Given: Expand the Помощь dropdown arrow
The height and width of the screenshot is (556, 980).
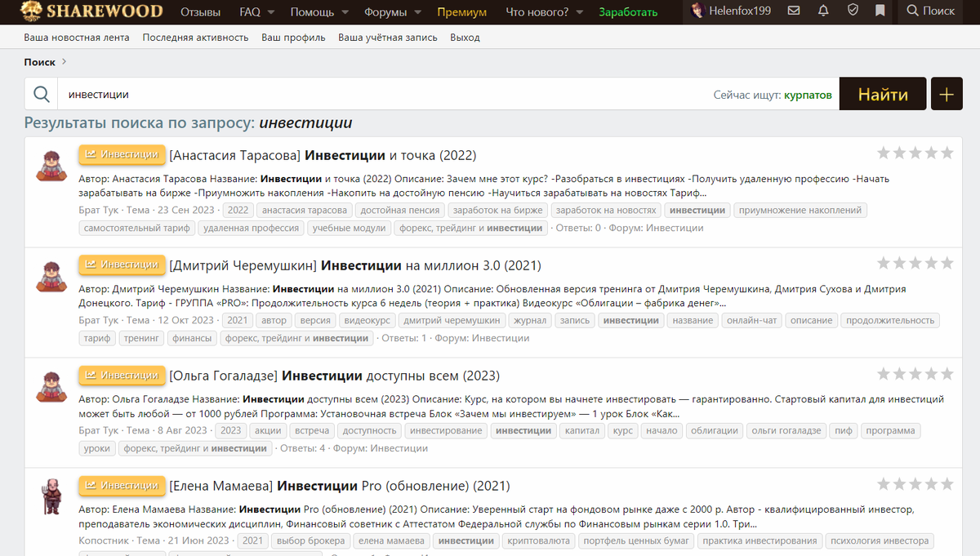Looking at the screenshot, I should (x=345, y=12).
